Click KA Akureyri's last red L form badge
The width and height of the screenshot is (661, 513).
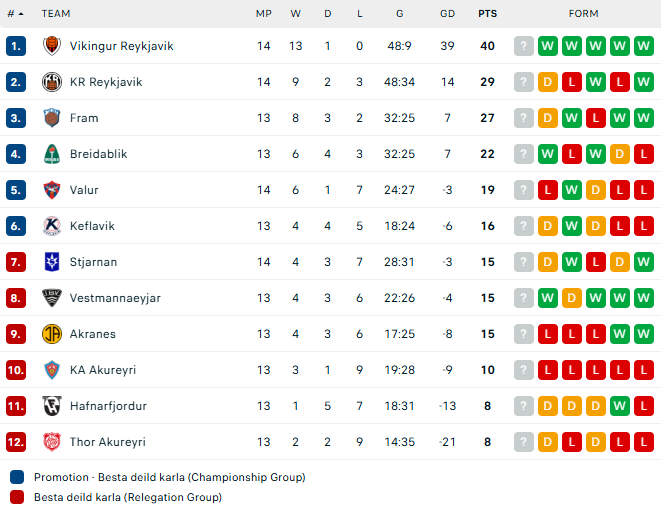pos(644,370)
